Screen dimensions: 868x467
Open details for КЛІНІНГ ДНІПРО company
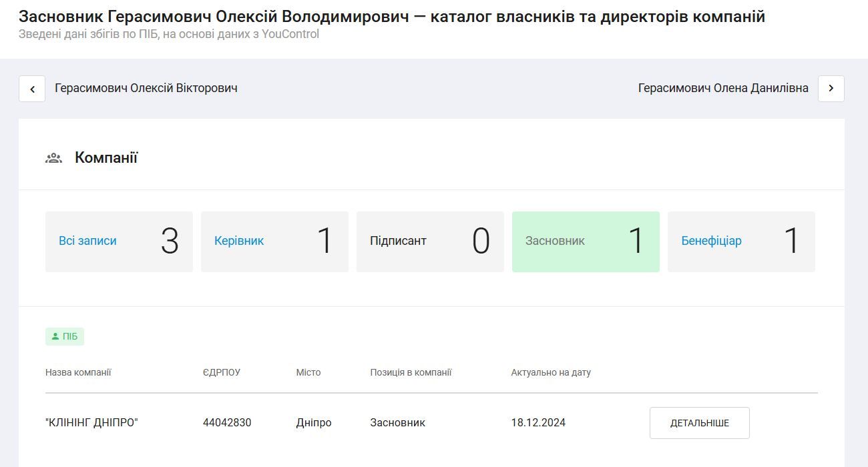click(699, 422)
